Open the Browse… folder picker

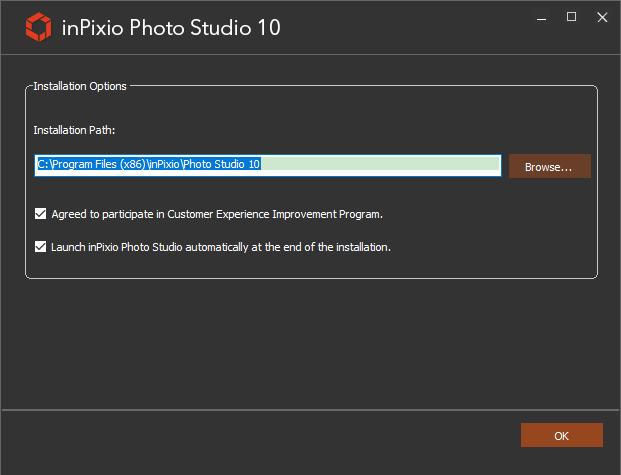pos(550,166)
